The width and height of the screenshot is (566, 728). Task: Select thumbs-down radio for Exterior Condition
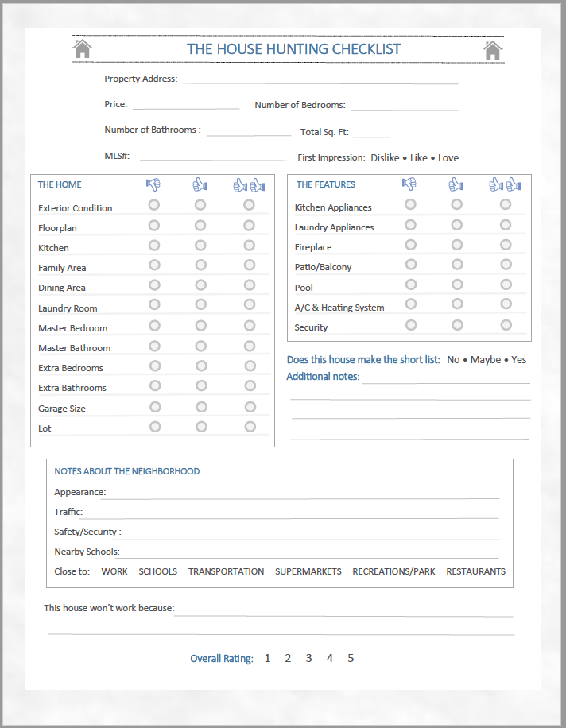pos(154,205)
